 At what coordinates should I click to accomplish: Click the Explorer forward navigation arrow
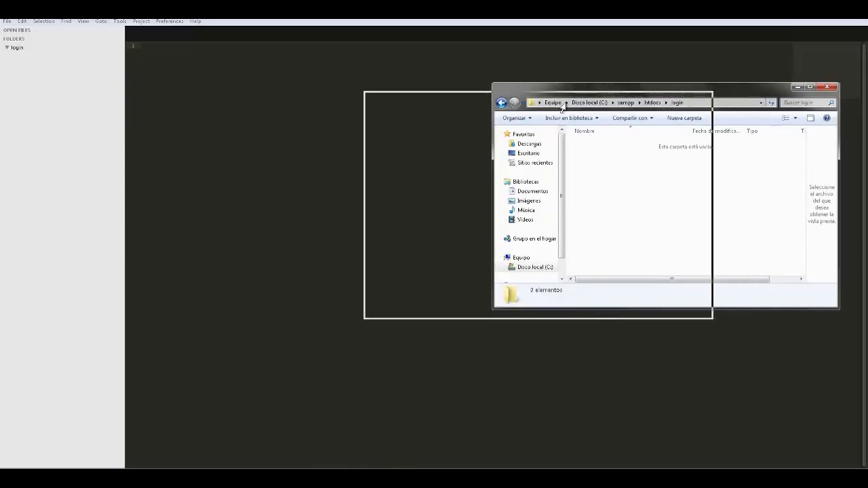click(x=514, y=103)
